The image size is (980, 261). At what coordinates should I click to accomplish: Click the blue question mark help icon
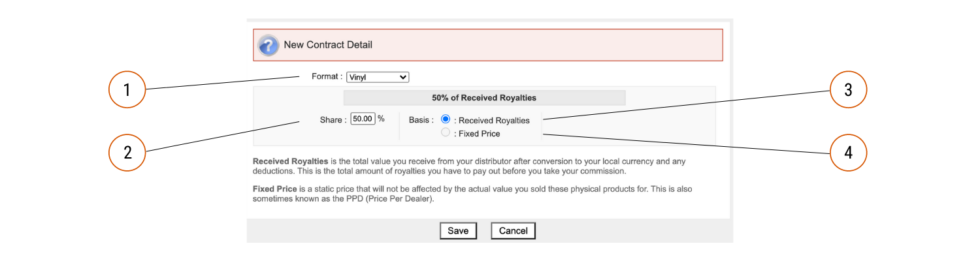pos(269,46)
